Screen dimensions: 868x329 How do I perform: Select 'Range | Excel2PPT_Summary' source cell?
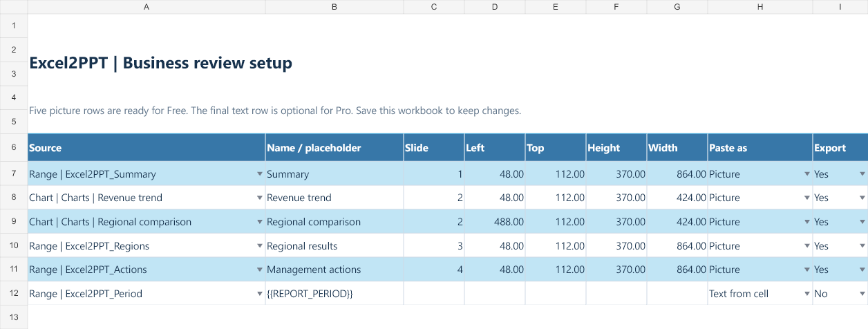[147, 174]
